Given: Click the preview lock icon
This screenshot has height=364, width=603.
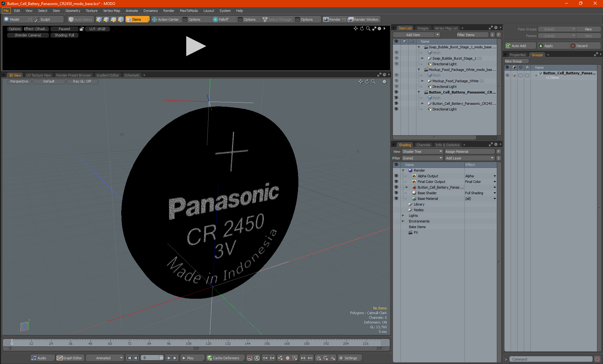Looking at the screenshot, I should pyautogui.click(x=82, y=29).
